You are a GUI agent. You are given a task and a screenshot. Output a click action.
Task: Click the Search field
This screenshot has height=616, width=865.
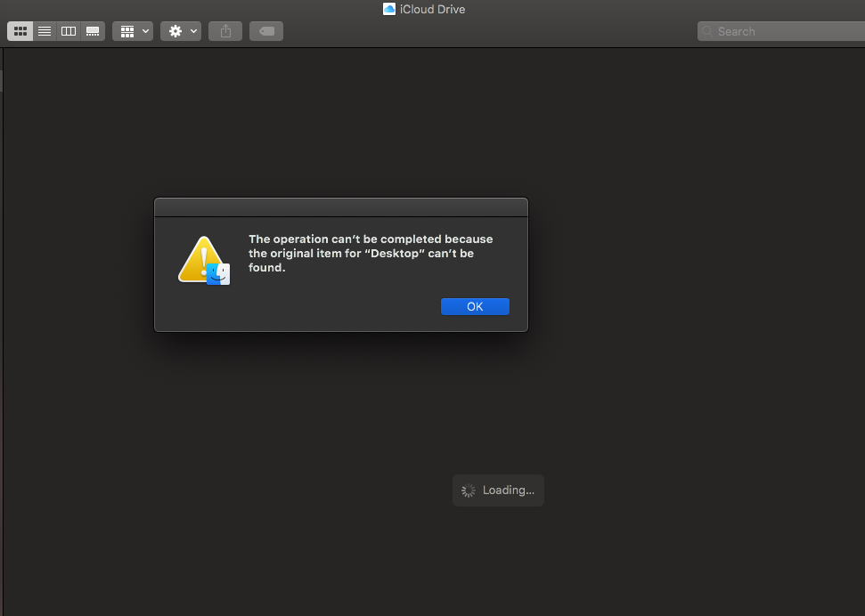tap(781, 31)
